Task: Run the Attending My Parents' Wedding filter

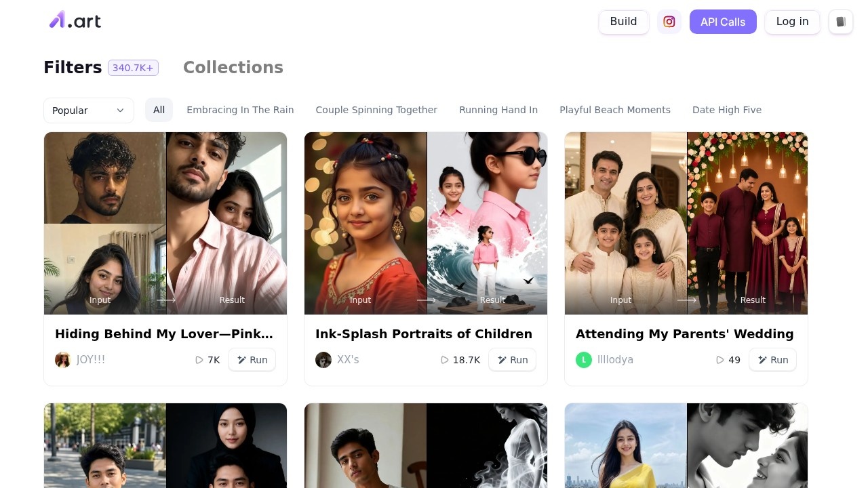Action: [772, 360]
